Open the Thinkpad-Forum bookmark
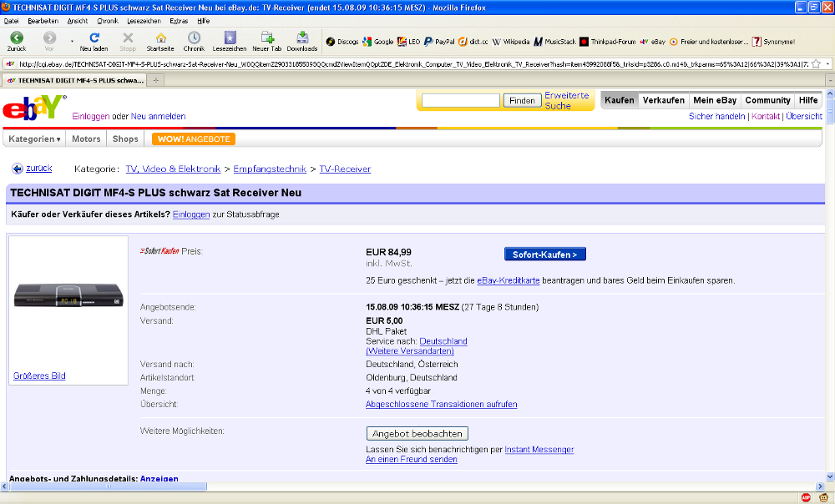835x504 pixels. [x=608, y=42]
